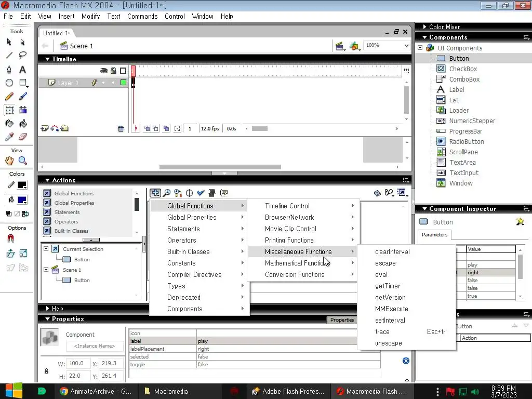Click the stroke color swatch
The image size is (532, 399).
click(22, 185)
